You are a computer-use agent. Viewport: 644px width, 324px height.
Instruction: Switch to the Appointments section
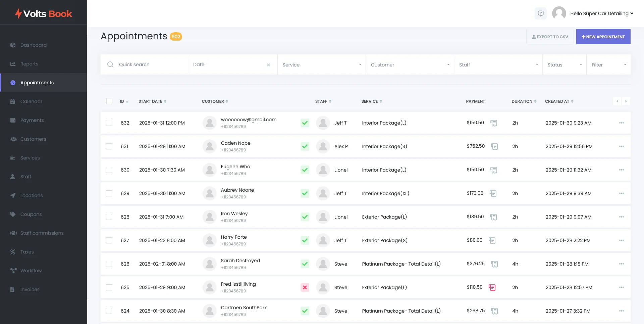point(37,83)
